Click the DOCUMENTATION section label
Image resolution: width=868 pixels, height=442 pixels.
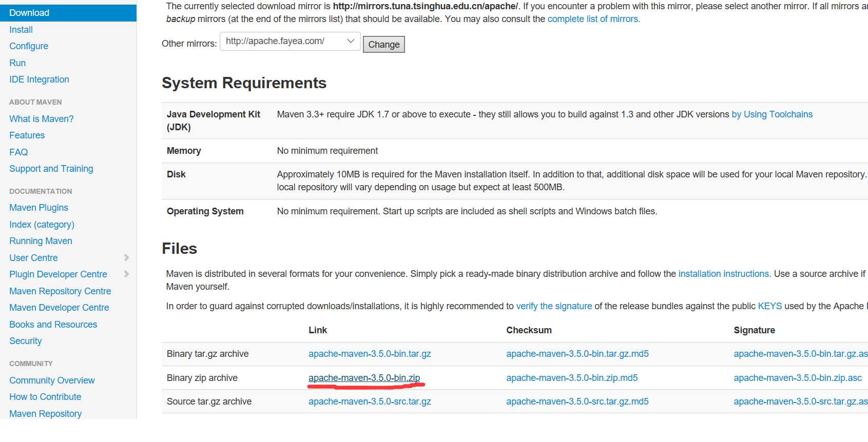41,191
